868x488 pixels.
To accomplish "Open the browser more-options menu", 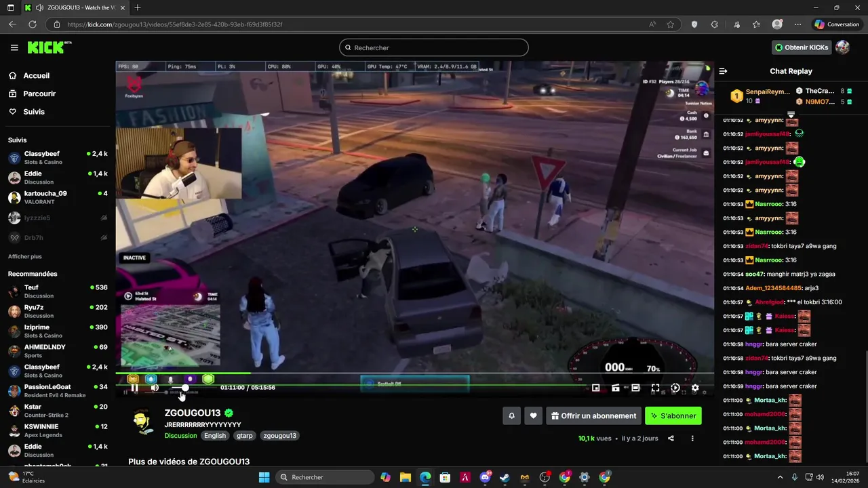I will pos(799,24).
